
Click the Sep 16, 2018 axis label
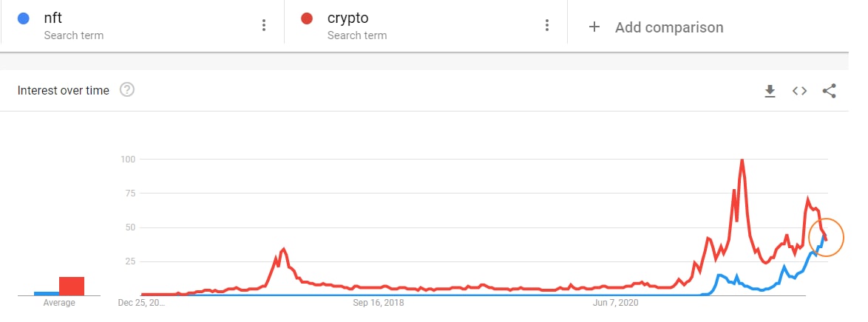point(378,302)
